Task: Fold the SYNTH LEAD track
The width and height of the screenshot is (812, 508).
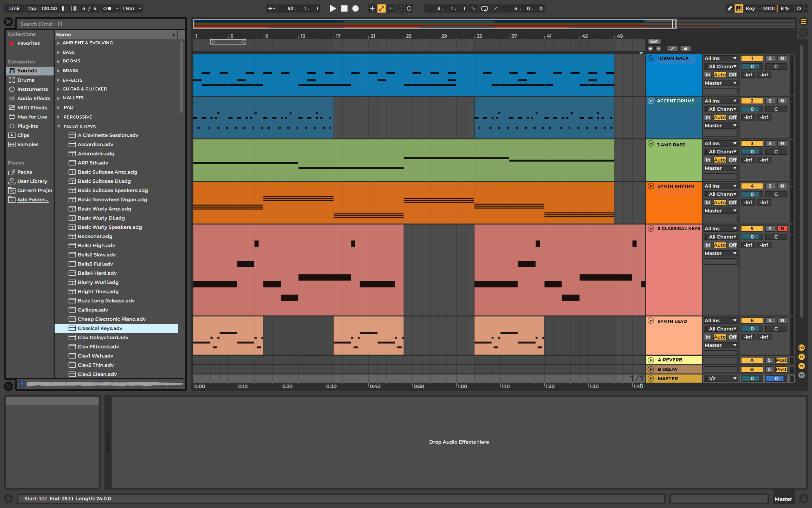Action: click(x=651, y=320)
